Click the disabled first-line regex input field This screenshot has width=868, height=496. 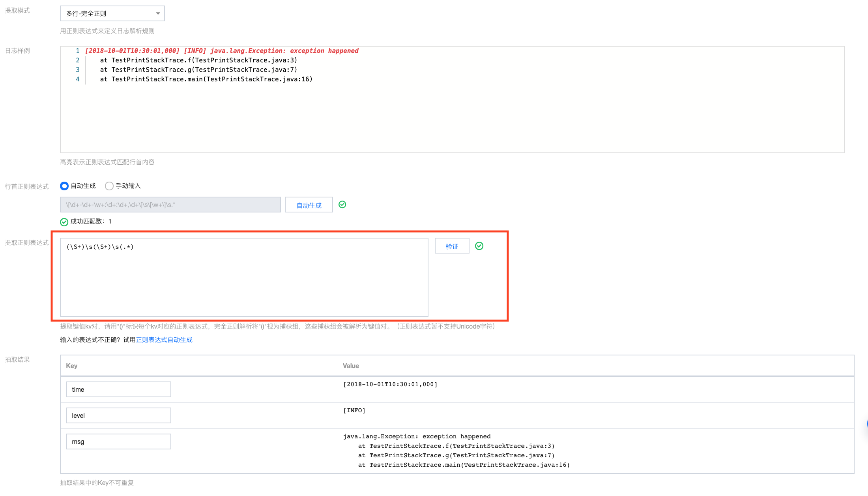[170, 205]
